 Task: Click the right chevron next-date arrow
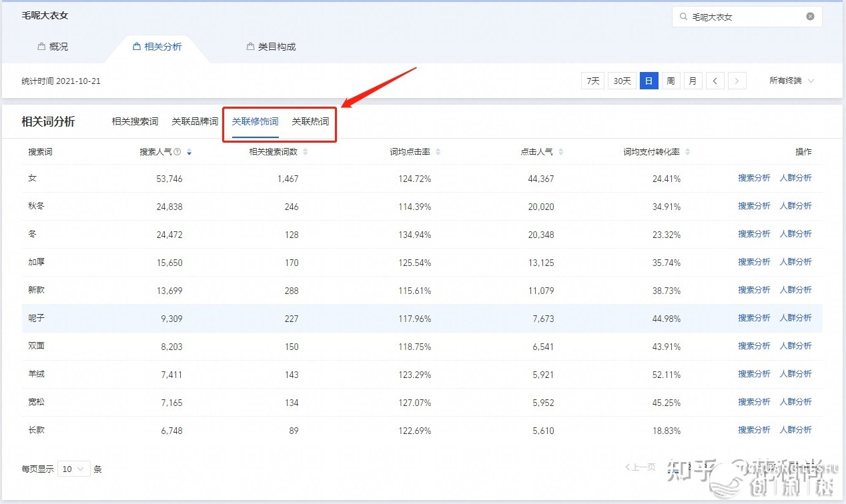click(737, 80)
